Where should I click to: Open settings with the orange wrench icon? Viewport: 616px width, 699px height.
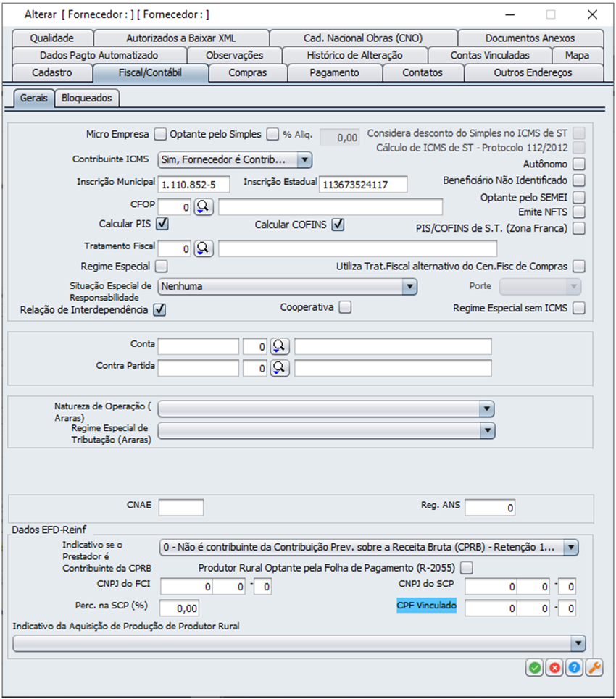pos(594,667)
